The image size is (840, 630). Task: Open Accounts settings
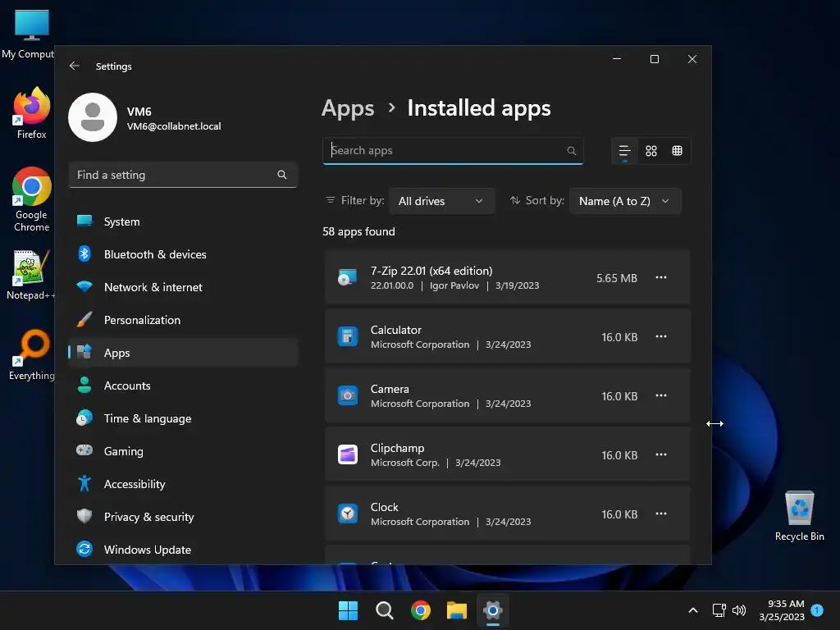pos(183,386)
